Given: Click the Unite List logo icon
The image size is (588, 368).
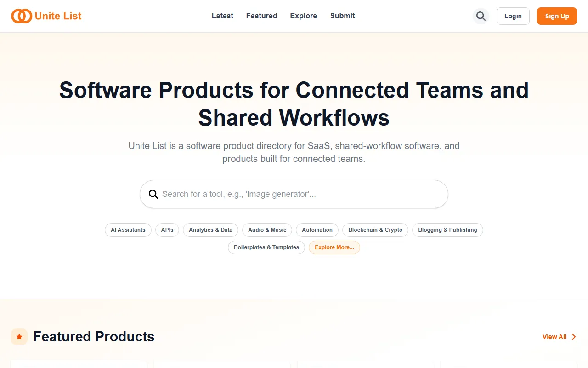Looking at the screenshot, I should click(22, 16).
